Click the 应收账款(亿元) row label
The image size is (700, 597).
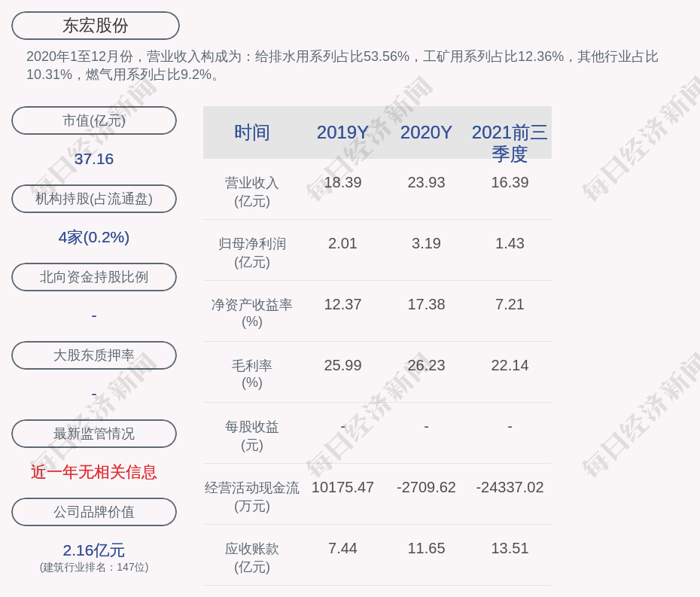point(252,558)
